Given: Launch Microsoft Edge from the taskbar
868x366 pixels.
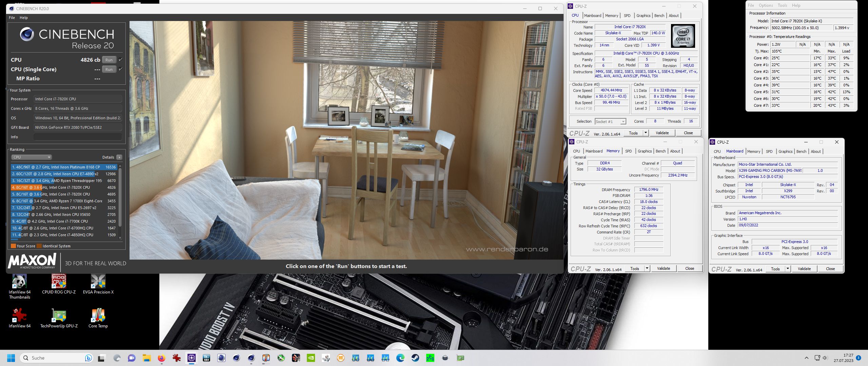Looking at the screenshot, I should pos(400,358).
